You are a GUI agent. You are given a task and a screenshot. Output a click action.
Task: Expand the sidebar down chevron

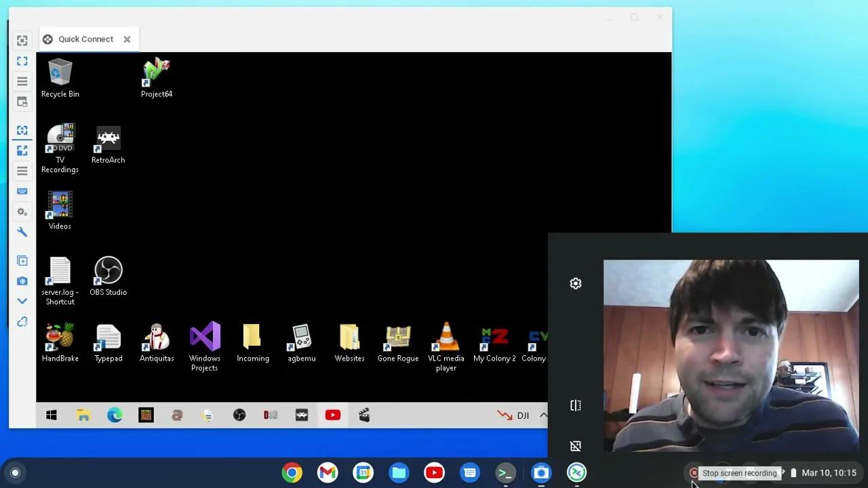click(22, 301)
